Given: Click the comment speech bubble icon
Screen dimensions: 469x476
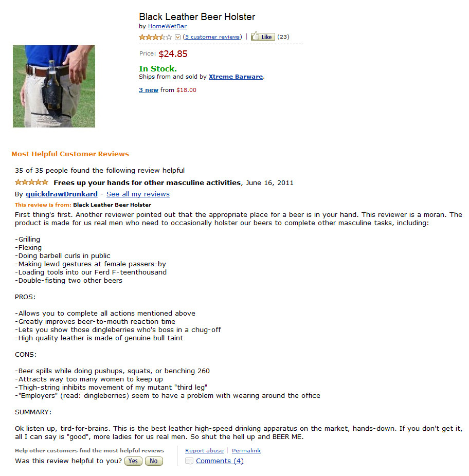Looking at the screenshot, I should [x=189, y=461].
